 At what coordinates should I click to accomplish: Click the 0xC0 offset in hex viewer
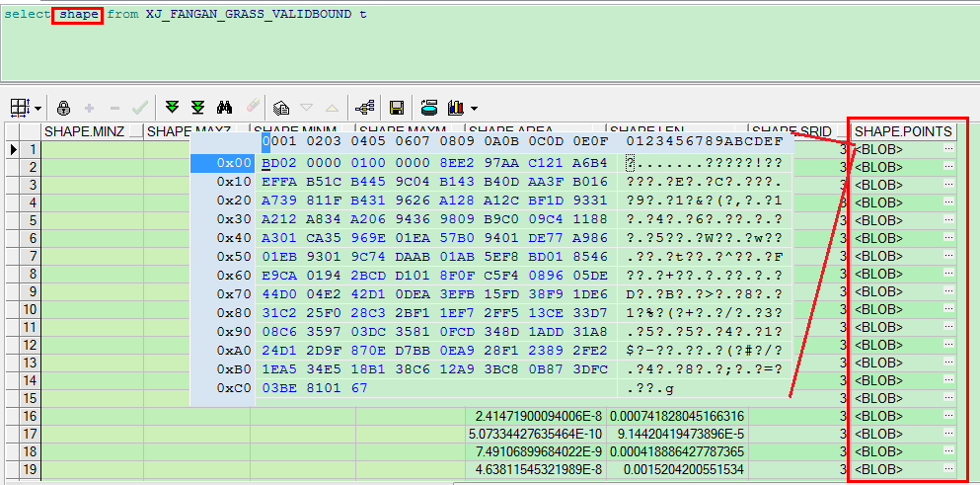click(234, 388)
